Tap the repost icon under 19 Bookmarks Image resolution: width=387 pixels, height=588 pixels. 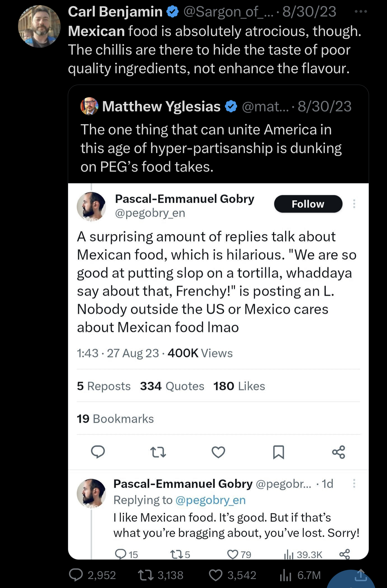(x=158, y=452)
